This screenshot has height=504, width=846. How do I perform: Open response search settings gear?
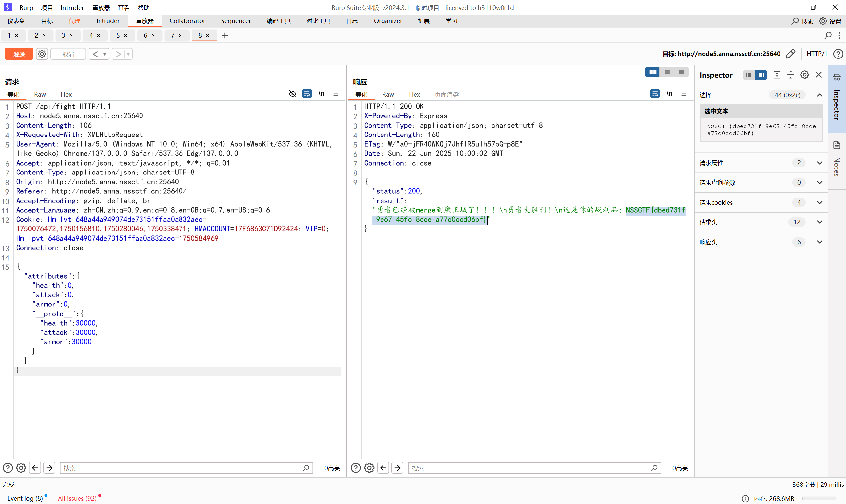tap(369, 468)
